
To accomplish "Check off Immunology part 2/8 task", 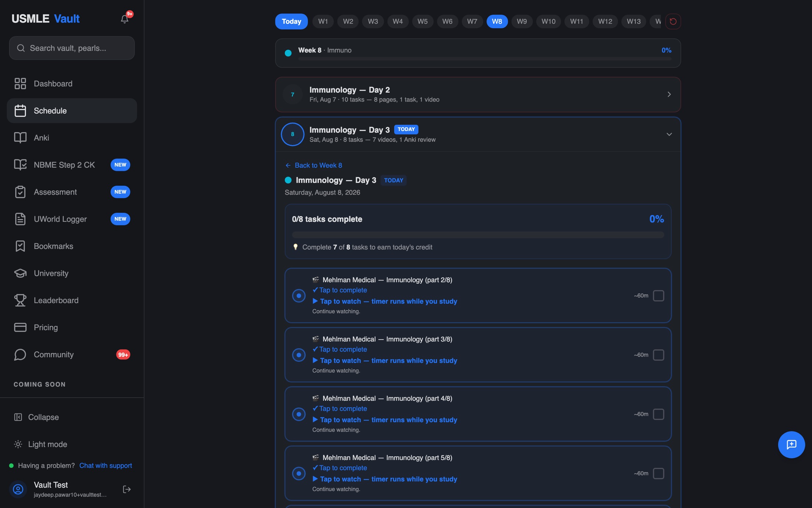I will [x=658, y=296].
